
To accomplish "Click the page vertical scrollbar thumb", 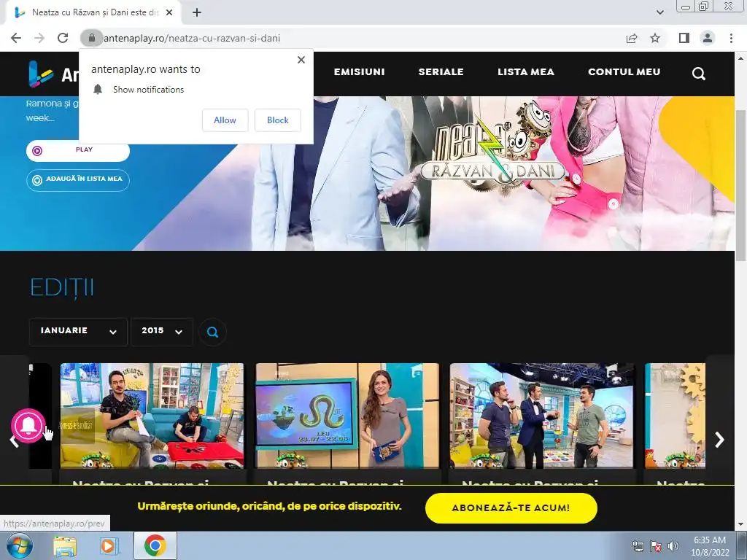I will coord(740,184).
